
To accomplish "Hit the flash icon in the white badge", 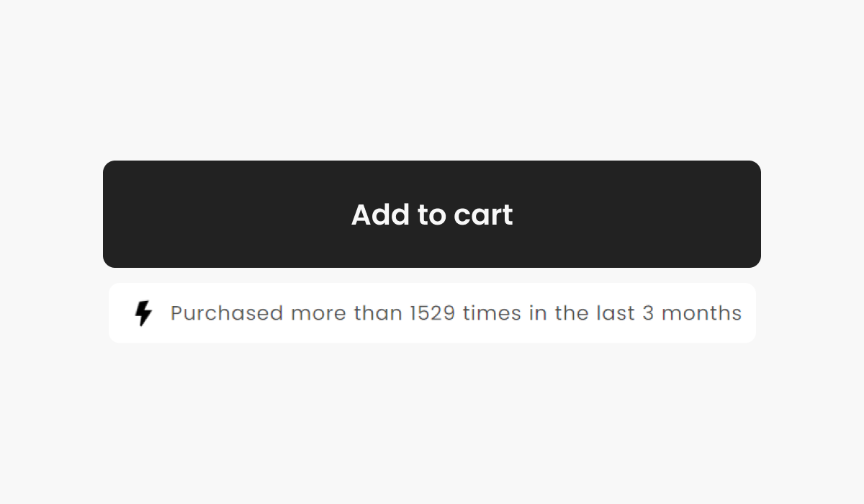I will coord(144,313).
